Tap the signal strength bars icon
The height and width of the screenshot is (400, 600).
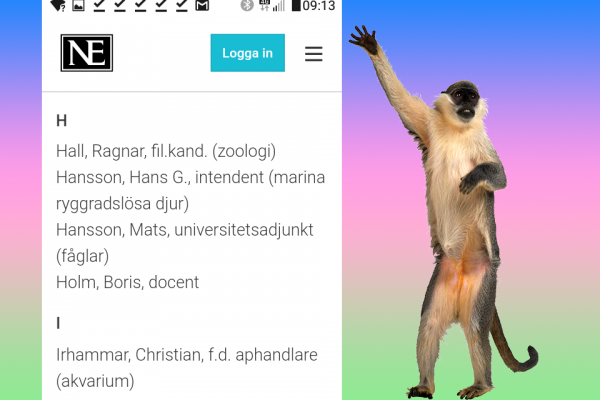point(279,6)
